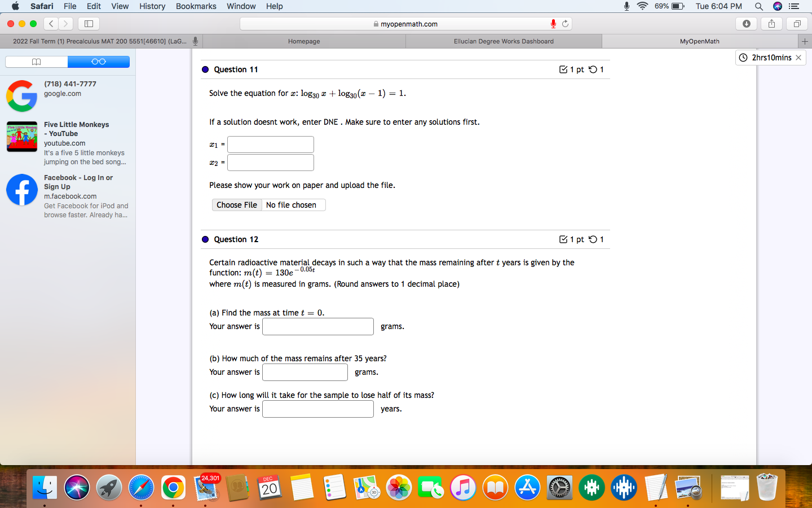Switch to the Ellucian Degree Works Dashboard tab

tap(504, 41)
